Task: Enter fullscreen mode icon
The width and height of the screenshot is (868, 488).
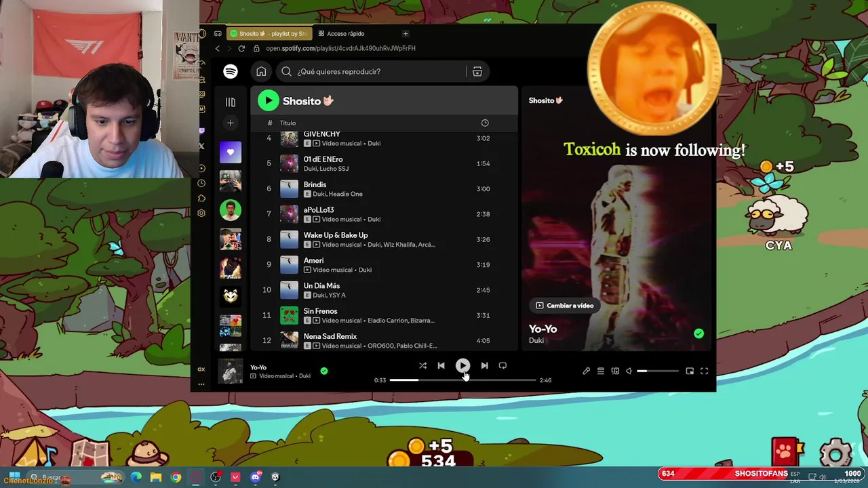Action: point(704,371)
